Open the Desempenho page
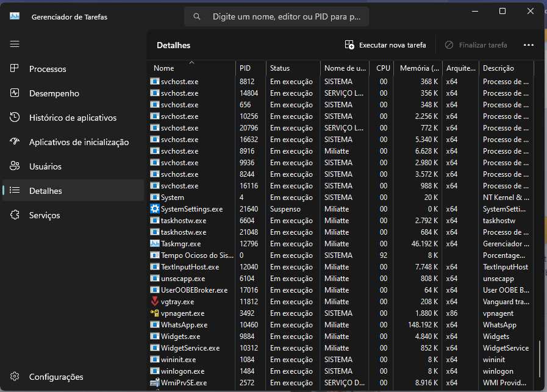This screenshot has width=547, height=392. coord(73,93)
